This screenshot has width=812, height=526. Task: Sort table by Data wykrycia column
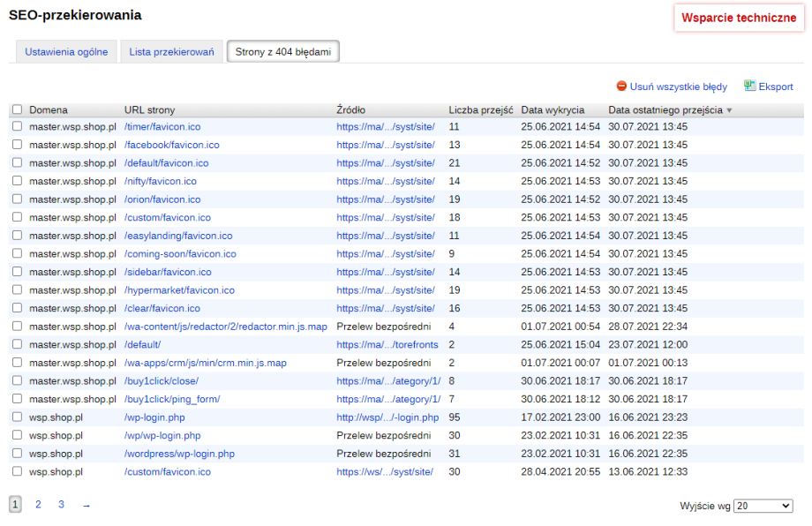click(x=553, y=110)
